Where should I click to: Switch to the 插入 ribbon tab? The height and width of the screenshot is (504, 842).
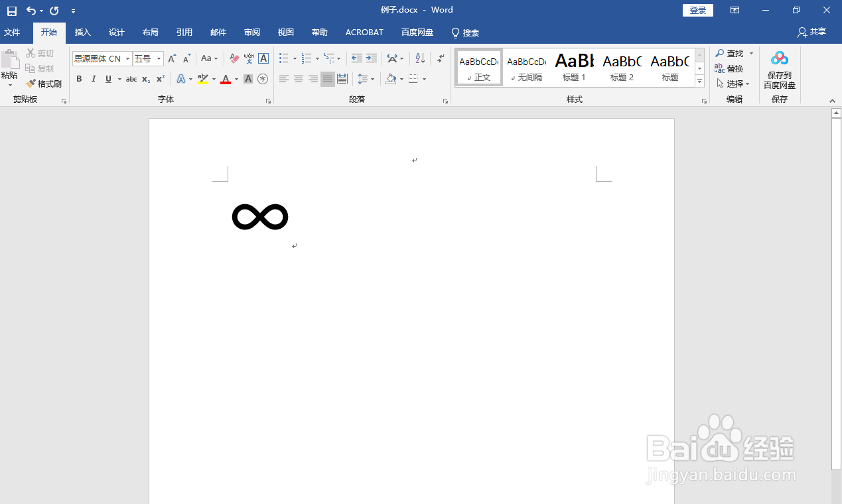click(x=82, y=32)
